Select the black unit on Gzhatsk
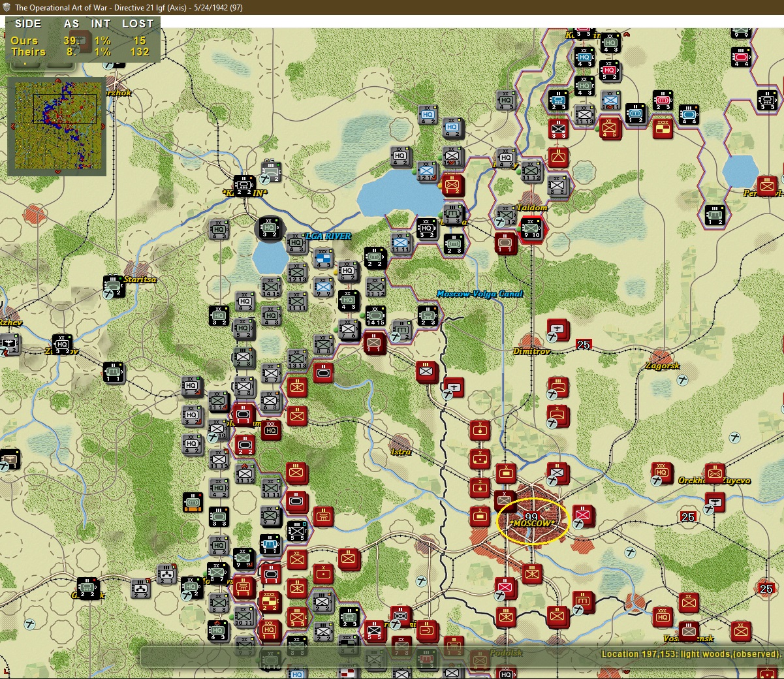 pyautogui.click(x=88, y=588)
